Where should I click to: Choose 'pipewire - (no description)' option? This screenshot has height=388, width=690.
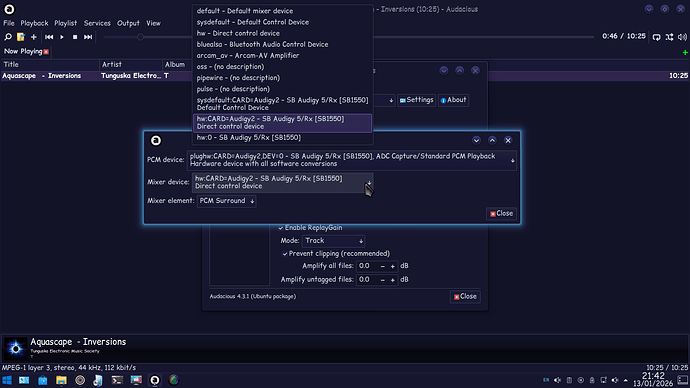click(283, 78)
